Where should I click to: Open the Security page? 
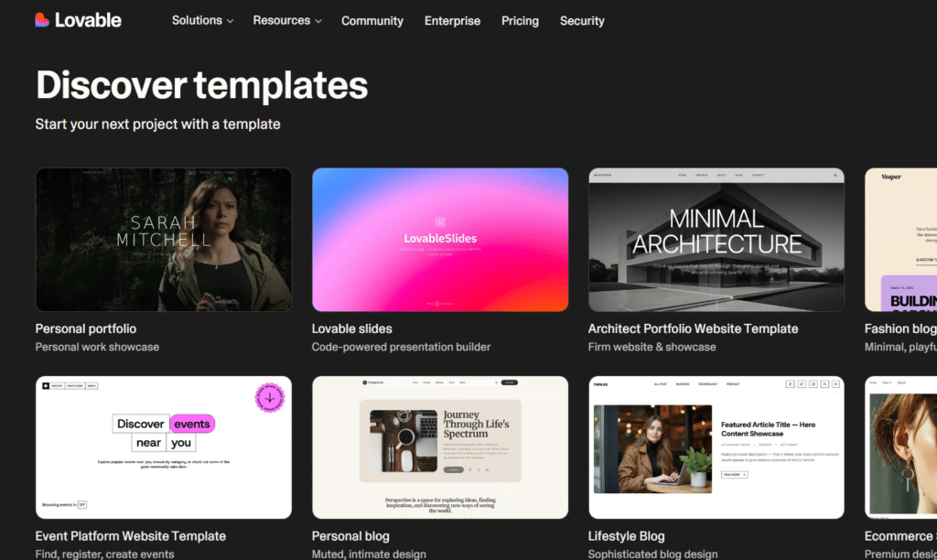click(x=582, y=21)
